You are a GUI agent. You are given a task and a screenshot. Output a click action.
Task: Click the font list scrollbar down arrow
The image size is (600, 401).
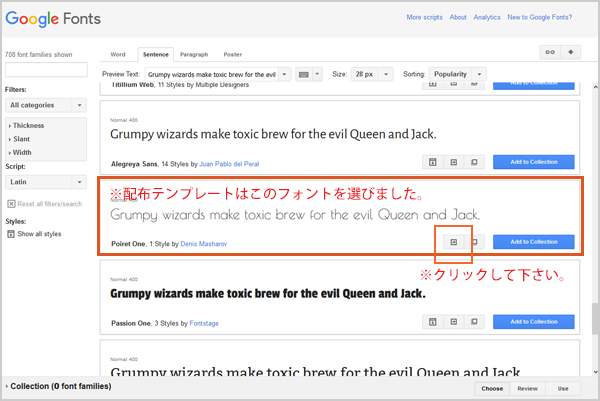595,372
